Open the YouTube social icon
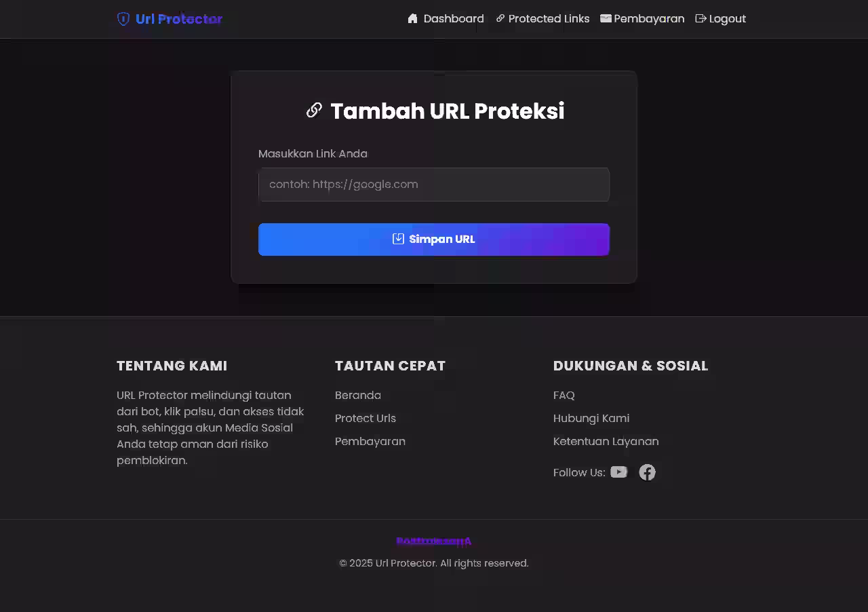The width and height of the screenshot is (868, 612). pos(618,472)
